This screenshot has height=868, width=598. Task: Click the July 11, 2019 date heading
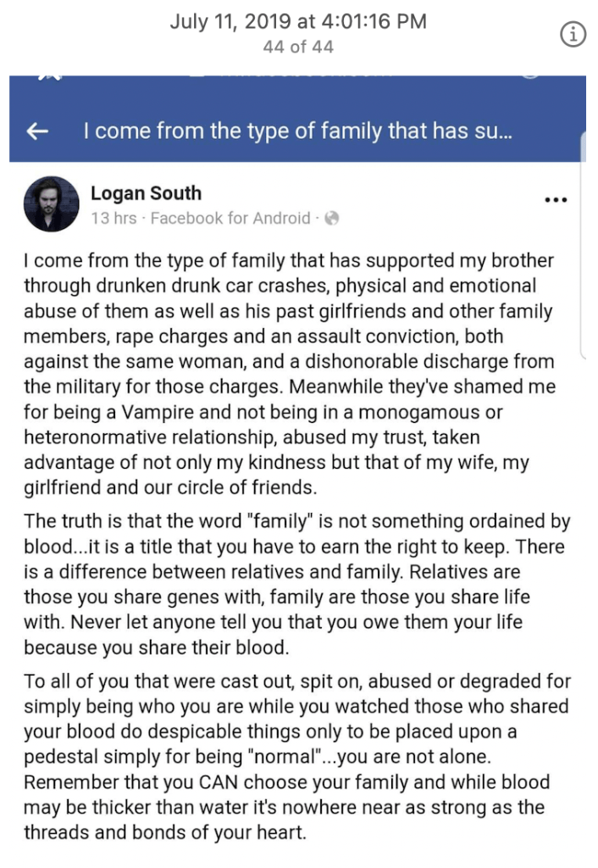[x=298, y=21]
